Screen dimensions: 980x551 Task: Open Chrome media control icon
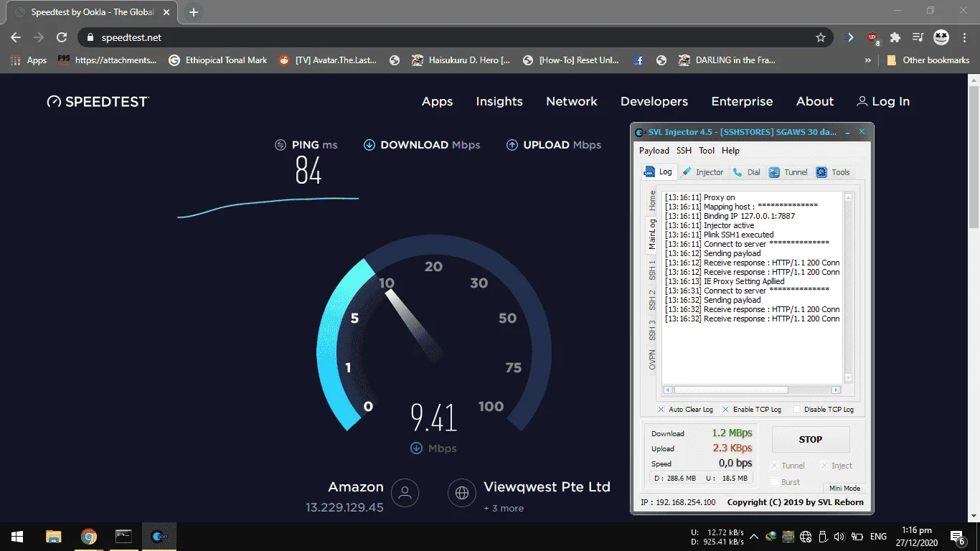click(918, 37)
